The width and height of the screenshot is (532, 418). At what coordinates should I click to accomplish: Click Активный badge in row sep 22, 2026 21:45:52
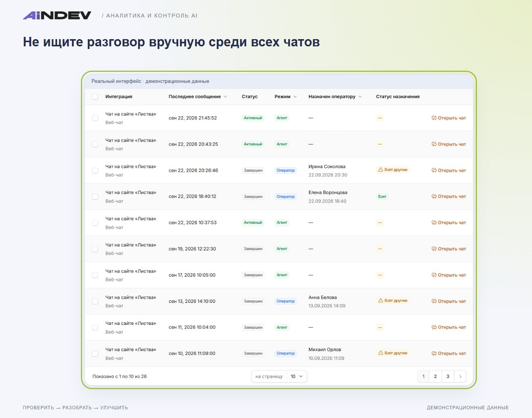253,118
